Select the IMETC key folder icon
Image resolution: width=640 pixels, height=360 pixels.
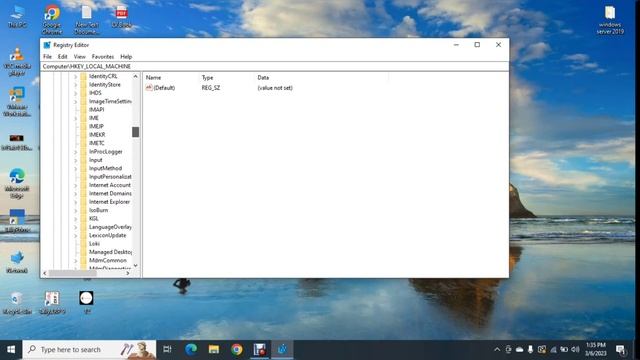point(84,143)
